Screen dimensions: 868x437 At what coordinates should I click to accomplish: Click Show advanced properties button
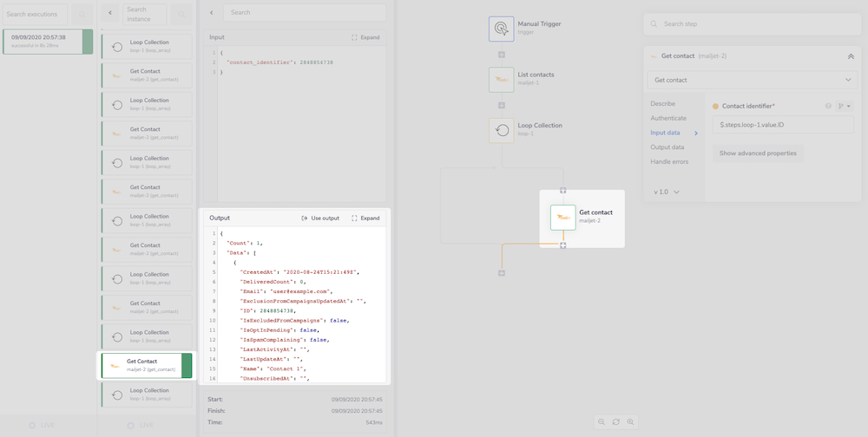pyautogui.click(x=758, y=153)
